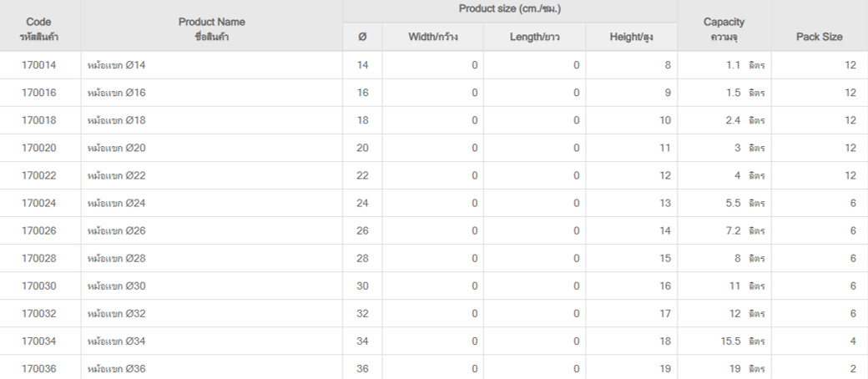Image resolution: width=868 pixels, height=379 pixels.
Task: Click the product name with Ø28
Action: click(x=117, y=258)
